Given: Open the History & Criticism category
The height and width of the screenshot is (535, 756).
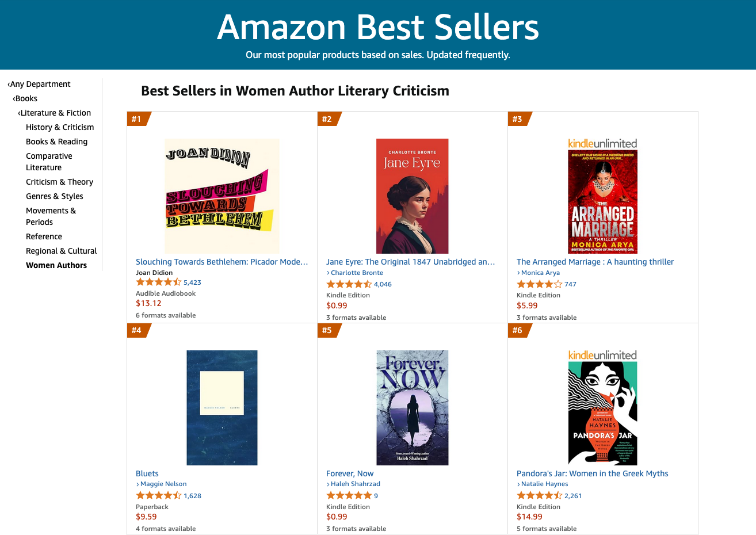Looking at the screenshot, I should (60, 127).
